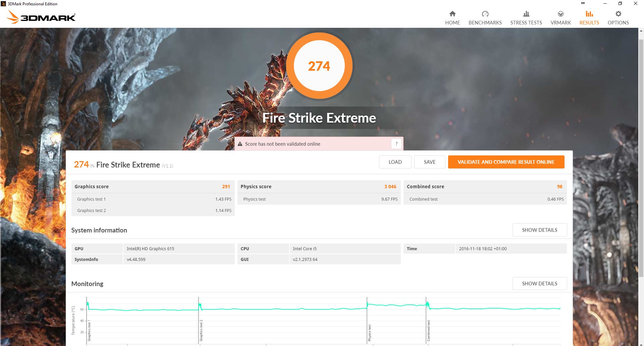Switch to the BENCHMARKS tab

pyautogui.click(x=485, y=18)
